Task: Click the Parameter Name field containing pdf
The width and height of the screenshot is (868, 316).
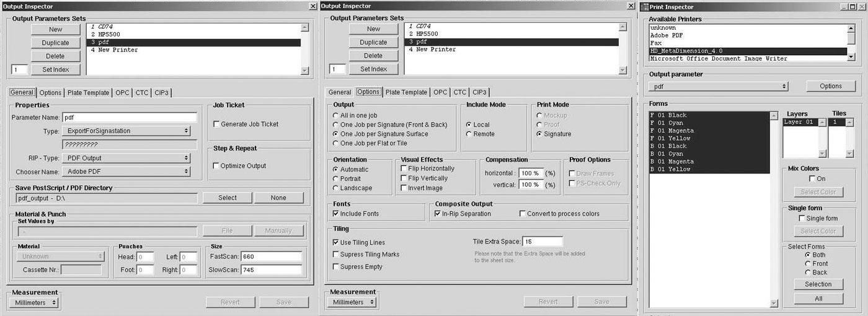Action: [130, 117]
